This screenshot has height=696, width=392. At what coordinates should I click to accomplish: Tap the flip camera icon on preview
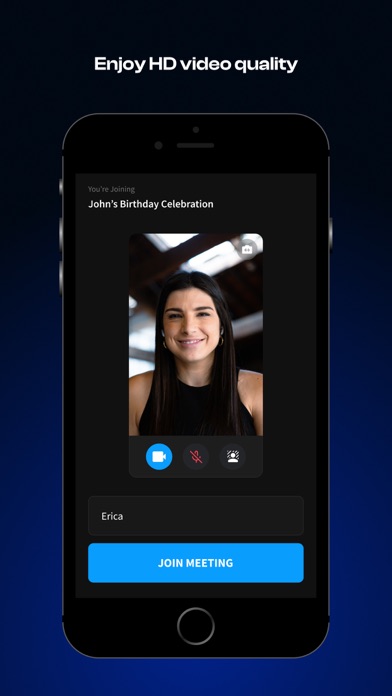point(247,249)
